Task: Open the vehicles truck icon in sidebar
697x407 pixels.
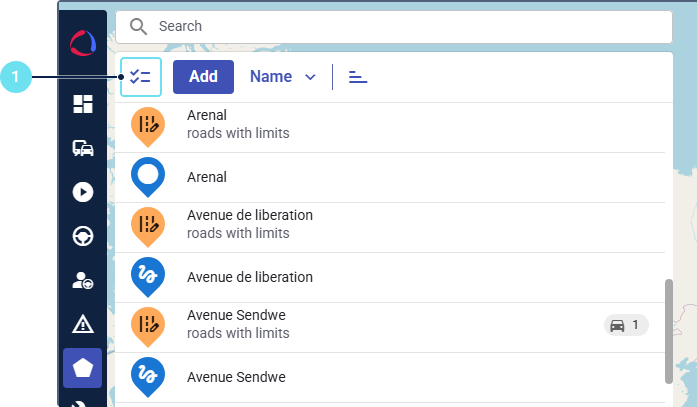Action: (83, 148)
